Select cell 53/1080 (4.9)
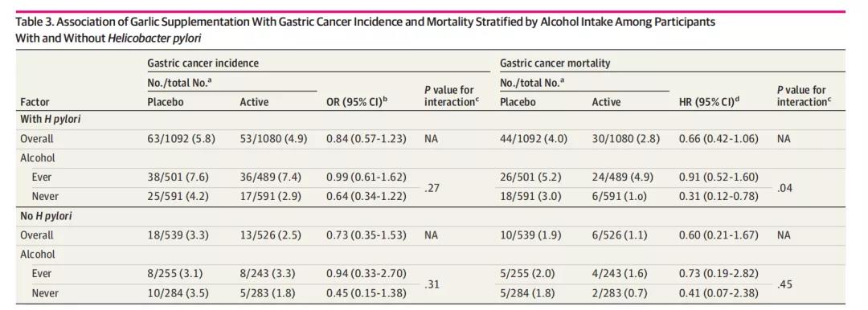Screen dimensions: 868x310 pyautogui.click(x=272, y=139)
